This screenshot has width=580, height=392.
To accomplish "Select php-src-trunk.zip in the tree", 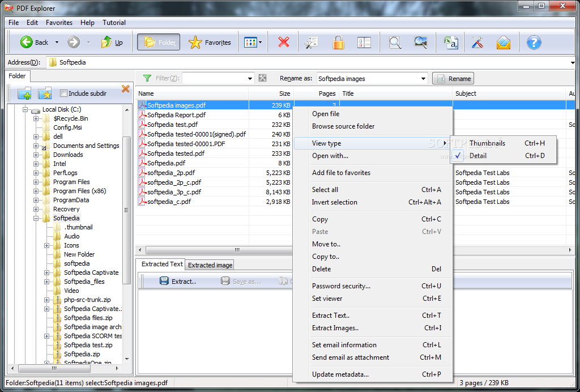I will [x=87, y=300].
